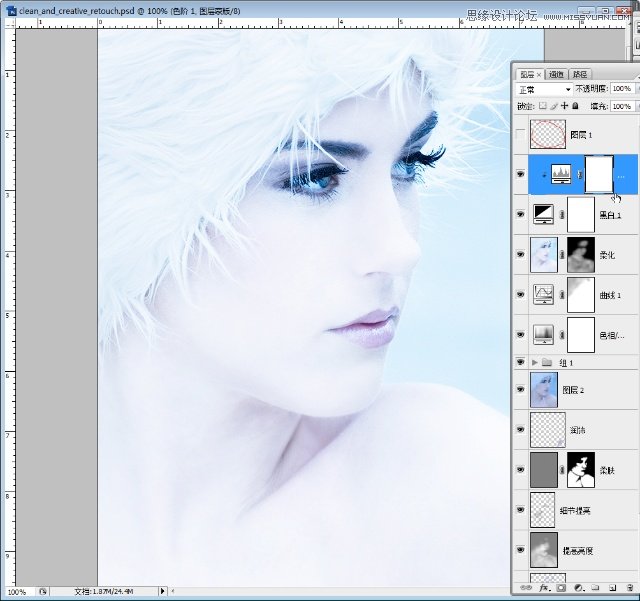
Task: Click the status bar preview icon beside the zoom field
Action: [43, 591]
